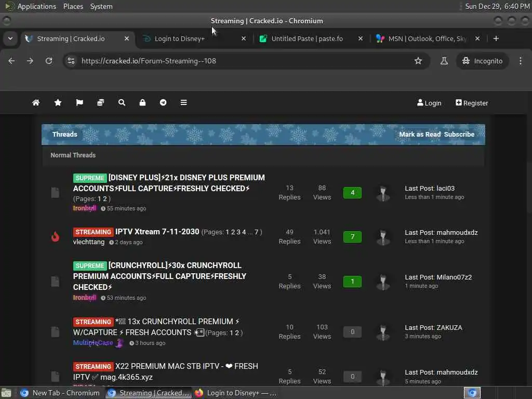Click Subscribe in Threads header
The width and height of the screenshot is (532, 399).
(x=459, y=135)
